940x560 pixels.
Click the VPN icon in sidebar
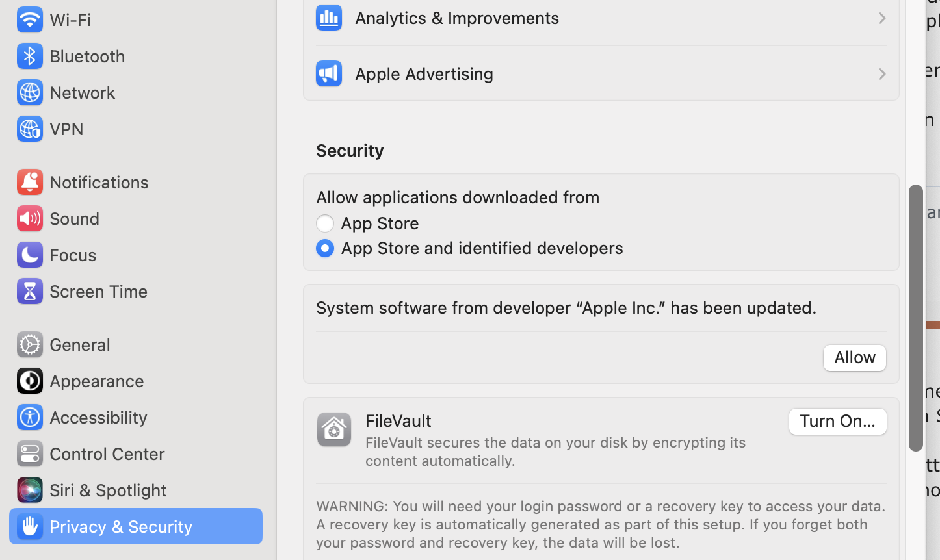(29, 129)
